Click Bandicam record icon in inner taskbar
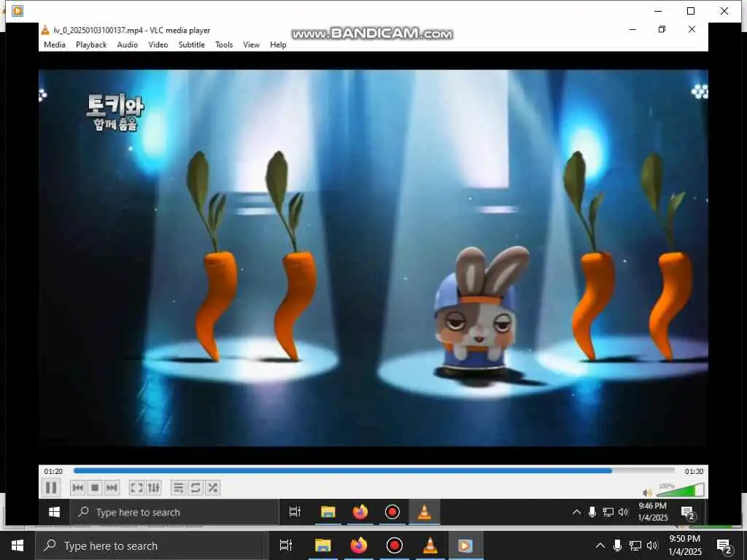The image size is (747, 560). [x=392, y=512]
